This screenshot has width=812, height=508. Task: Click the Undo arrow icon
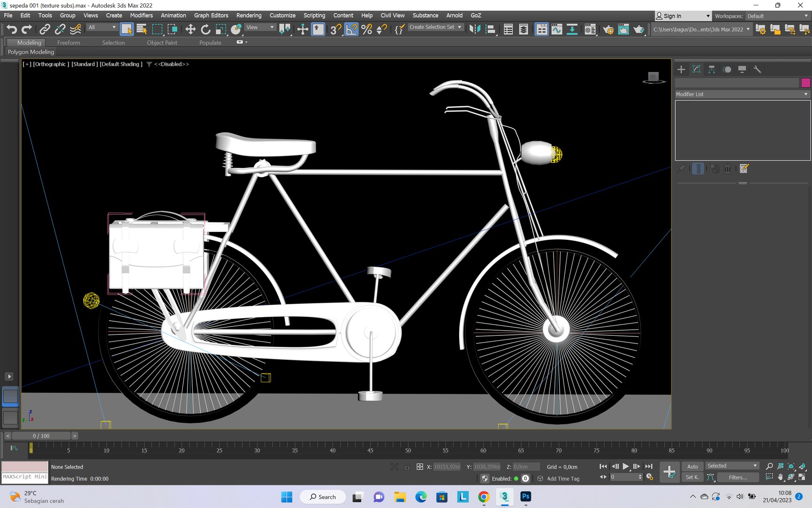pos(12,29)
